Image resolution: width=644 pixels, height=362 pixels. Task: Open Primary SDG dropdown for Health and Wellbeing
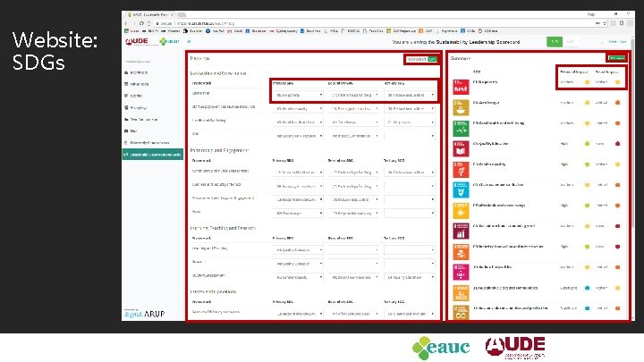(298, 122)
